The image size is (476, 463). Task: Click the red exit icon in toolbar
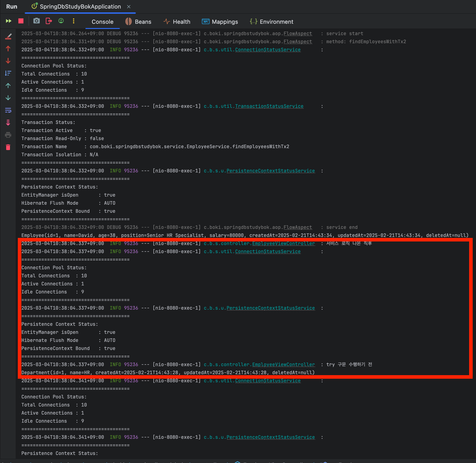click(x=49, y=21)
